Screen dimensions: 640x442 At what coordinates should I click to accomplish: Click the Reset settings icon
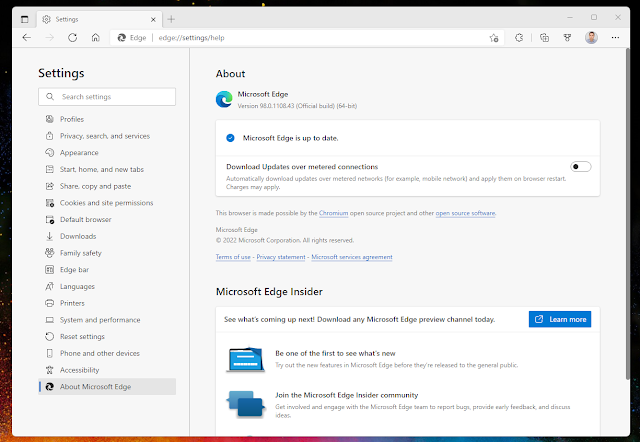coord(49,337)
